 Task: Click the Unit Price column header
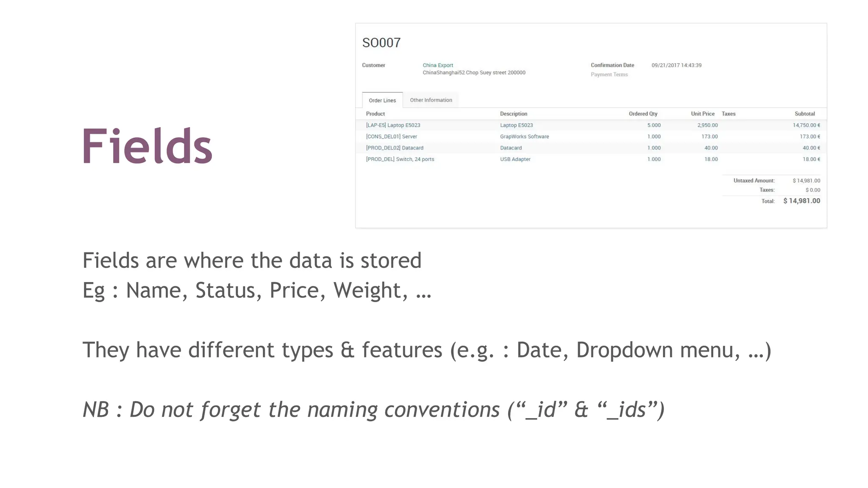coord(702,114)
